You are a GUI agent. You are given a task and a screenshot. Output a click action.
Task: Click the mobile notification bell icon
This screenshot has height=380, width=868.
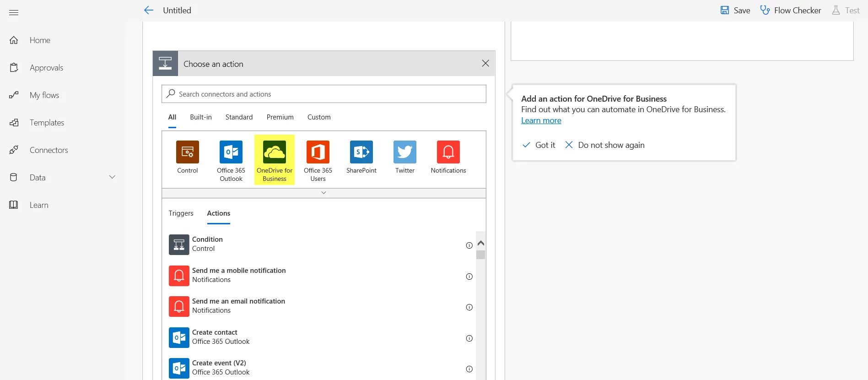tap(179, 276)
